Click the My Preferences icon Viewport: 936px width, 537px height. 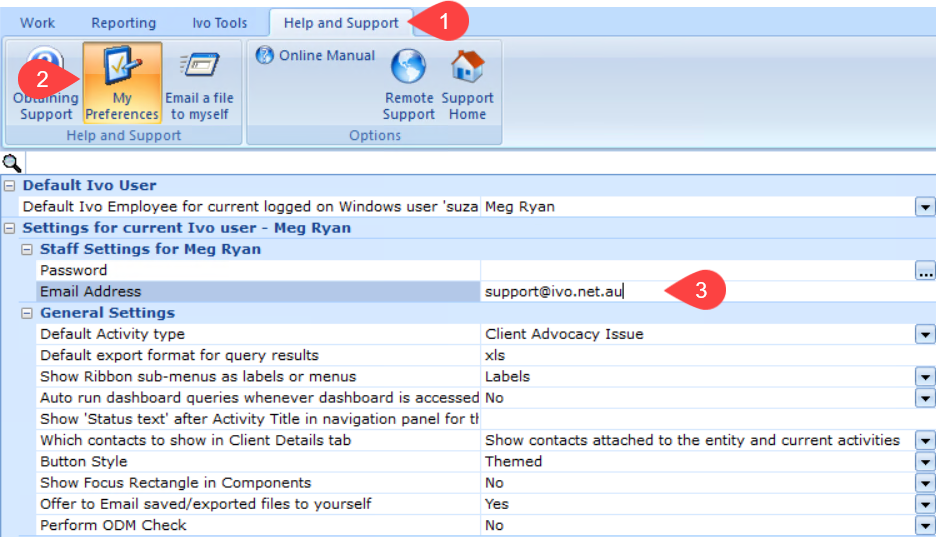[122, 66]
